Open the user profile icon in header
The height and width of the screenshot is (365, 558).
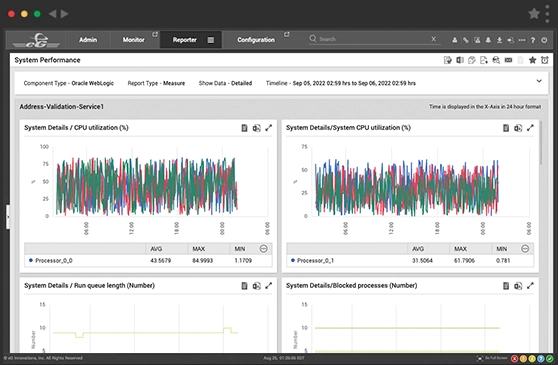(454, 40)
